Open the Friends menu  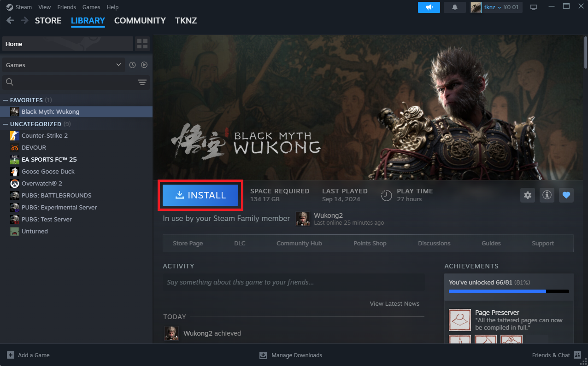click(x=66, y=7)
